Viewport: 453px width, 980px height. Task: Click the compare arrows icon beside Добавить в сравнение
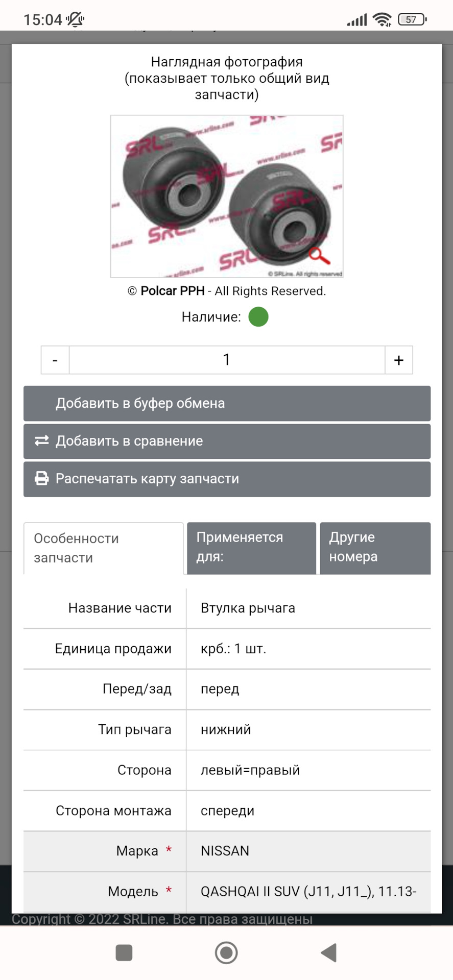41,440
